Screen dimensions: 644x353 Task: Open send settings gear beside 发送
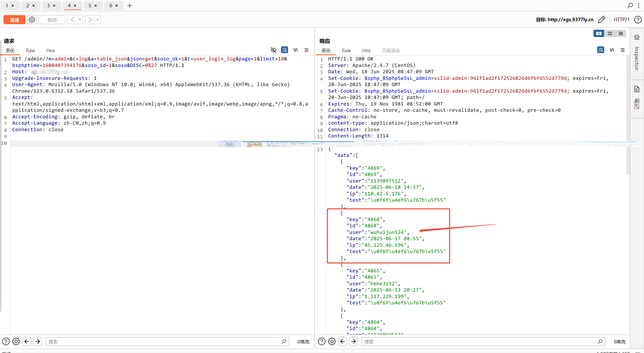point(32,20)
